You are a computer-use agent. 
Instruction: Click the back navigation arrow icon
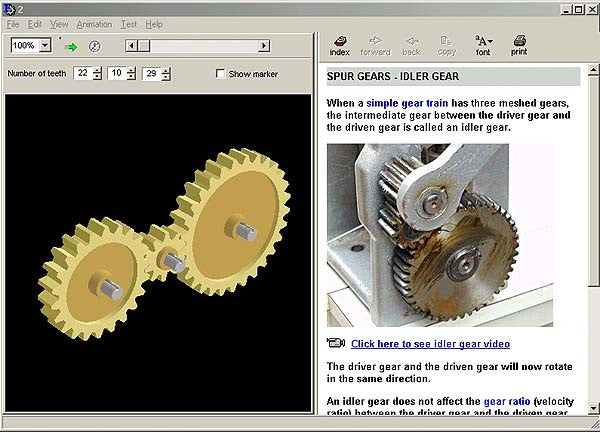pyautogui.click(x=411, y=44)
